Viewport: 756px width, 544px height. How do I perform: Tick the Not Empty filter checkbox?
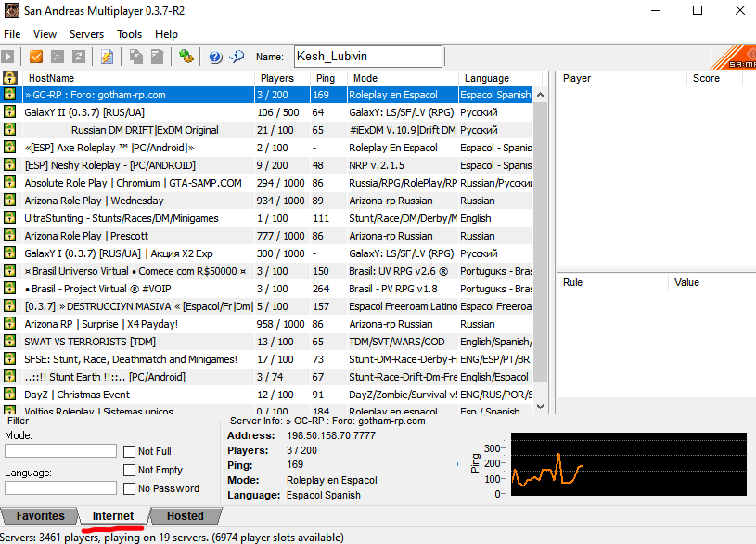click(x=130, y=470)
